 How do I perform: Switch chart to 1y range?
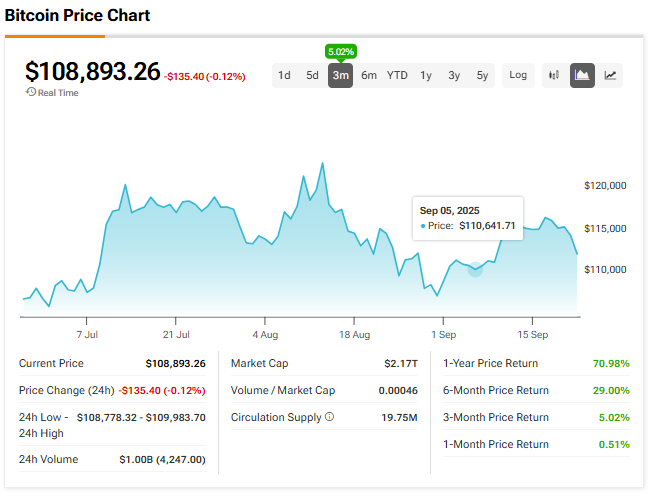pos(426,75)
